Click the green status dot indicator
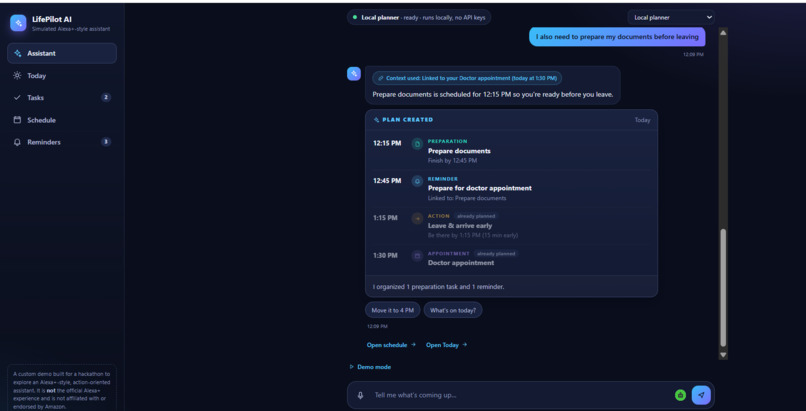Viewport: 806px width, 411px height. (355, 17)
